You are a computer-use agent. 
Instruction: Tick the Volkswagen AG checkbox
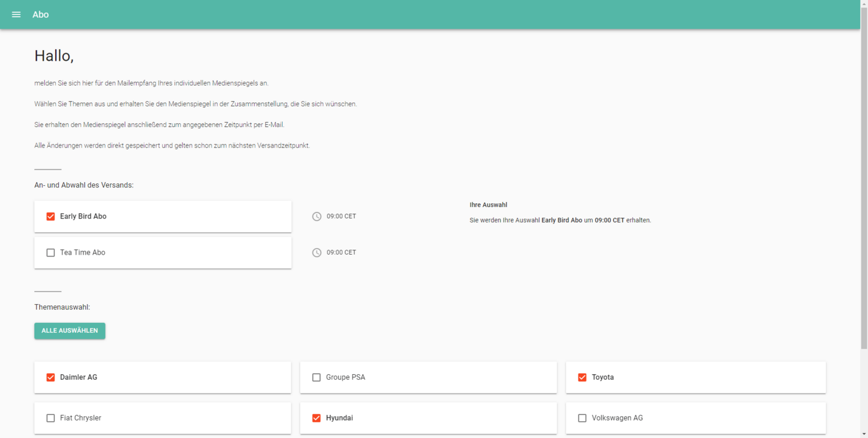(x=582, y=418)
